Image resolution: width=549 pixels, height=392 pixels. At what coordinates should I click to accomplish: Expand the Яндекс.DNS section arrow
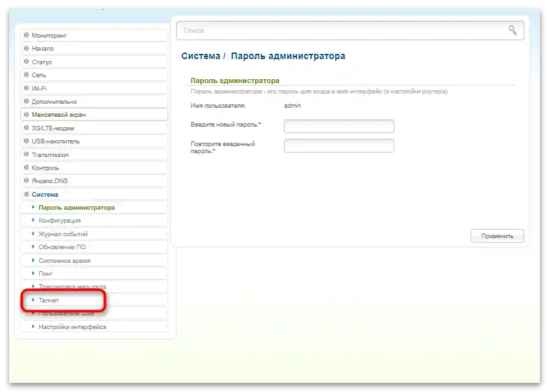[26, 180]
